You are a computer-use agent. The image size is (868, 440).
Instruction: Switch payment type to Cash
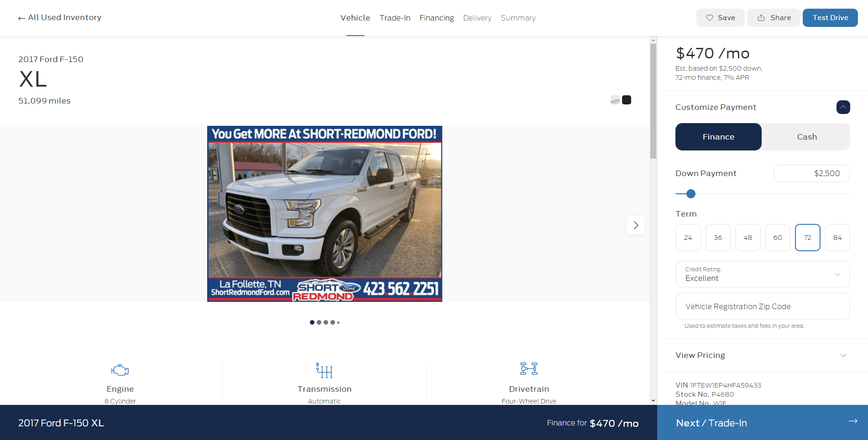point(806,136)
